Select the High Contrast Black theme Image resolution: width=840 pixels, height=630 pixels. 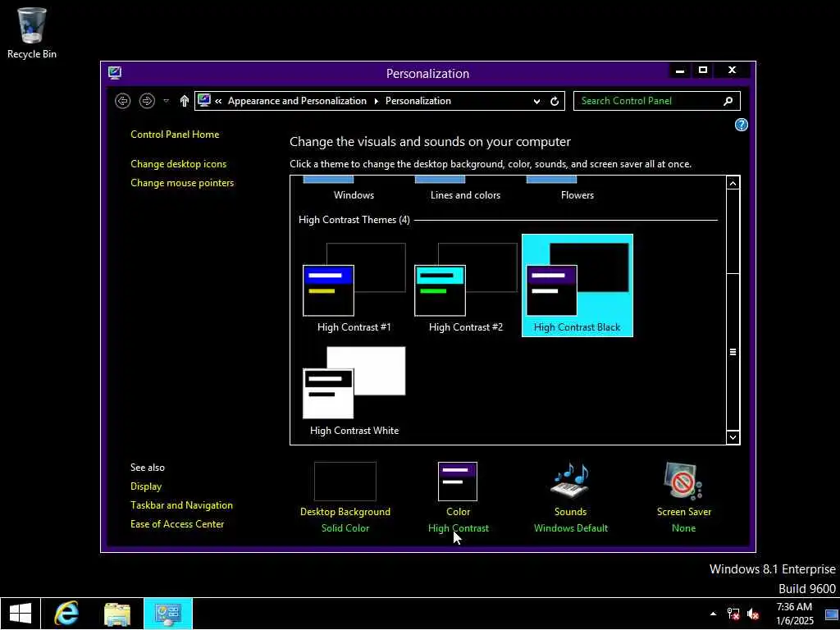[x=577, y=285]
